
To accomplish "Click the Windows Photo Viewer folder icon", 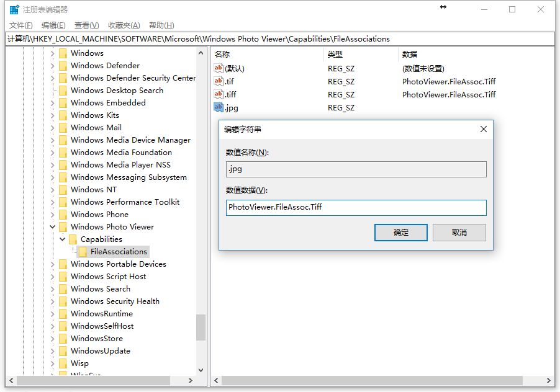I will (63, 227).
